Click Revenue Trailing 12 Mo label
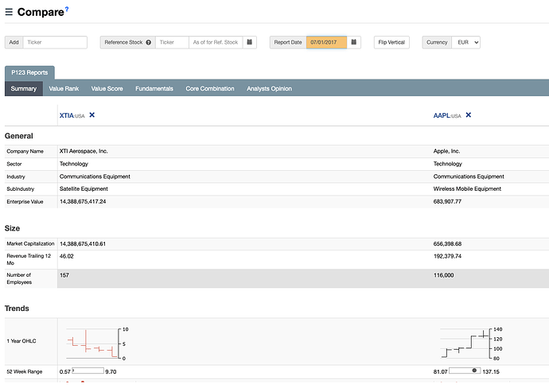Screen dimensions: 549x392 29,259
